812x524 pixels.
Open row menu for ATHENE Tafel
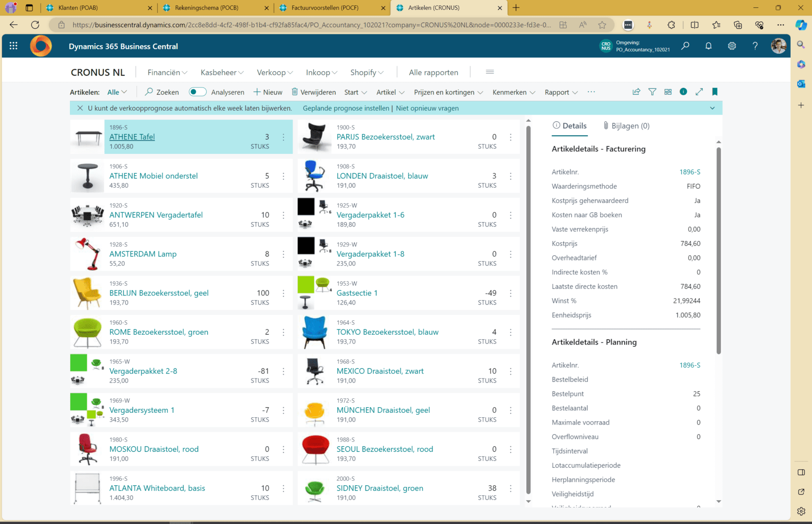point(283,137)
